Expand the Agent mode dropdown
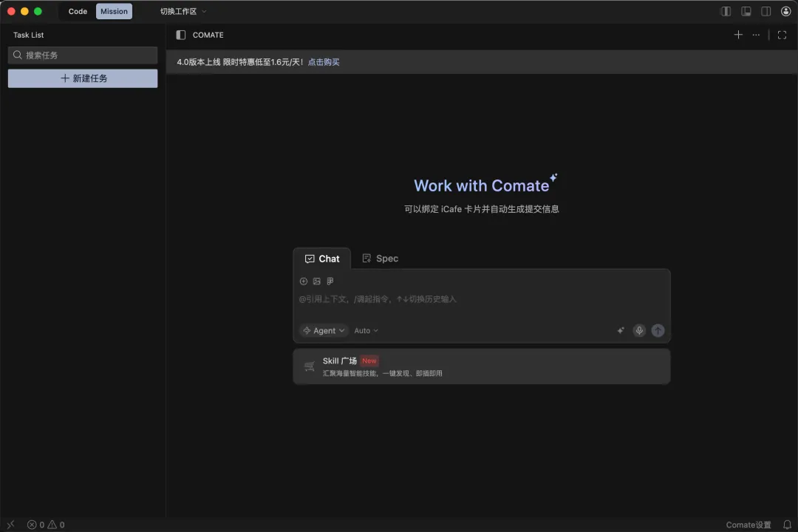 coord(324,330)
